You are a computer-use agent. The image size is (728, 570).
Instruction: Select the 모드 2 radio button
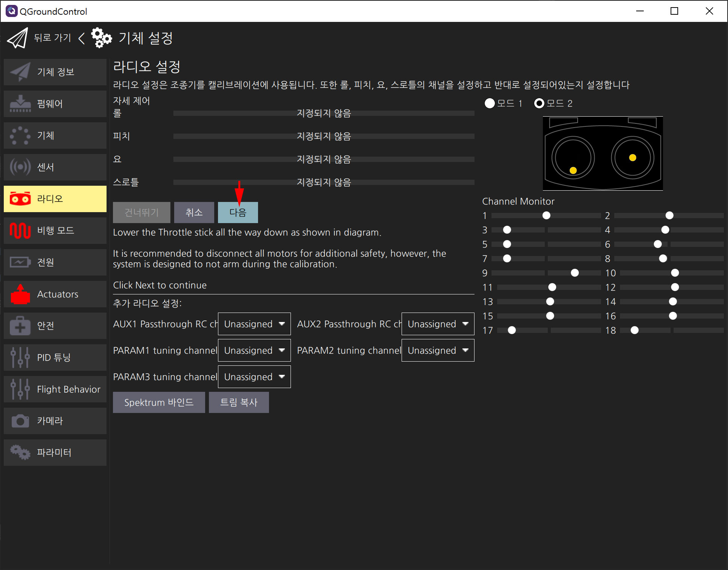point(539,103)
